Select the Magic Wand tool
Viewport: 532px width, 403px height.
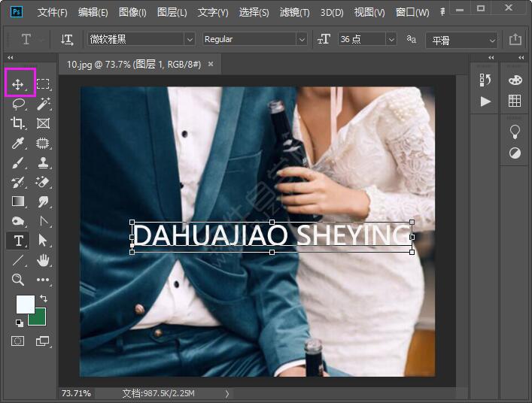point(43,104)
